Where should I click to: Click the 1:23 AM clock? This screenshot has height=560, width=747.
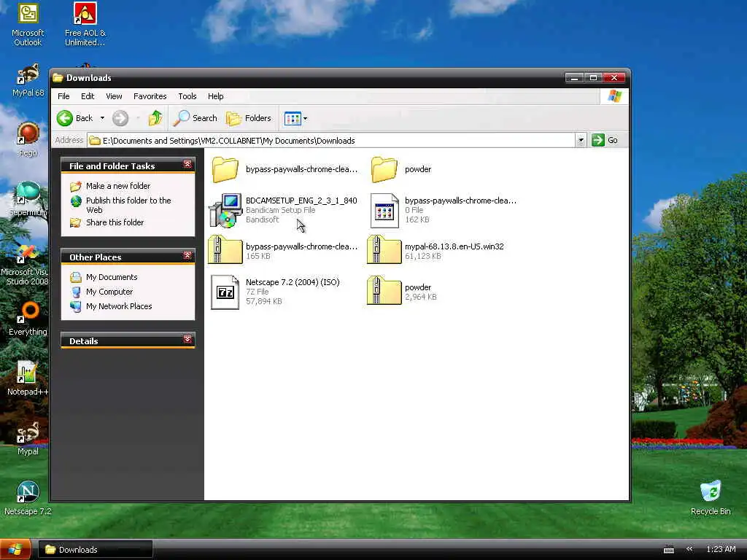pyautogui.click(x=721, y=549)
